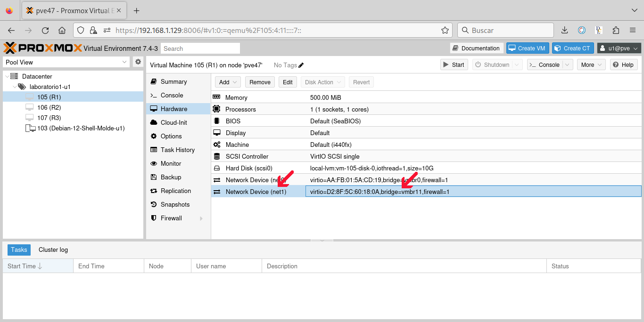Screen dimensions: 644x322
Task: Open the Summary section
Action: (178, 81)
